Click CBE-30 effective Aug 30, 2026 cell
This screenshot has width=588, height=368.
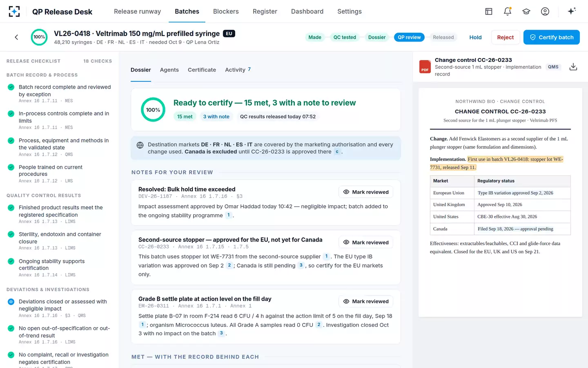522,217
